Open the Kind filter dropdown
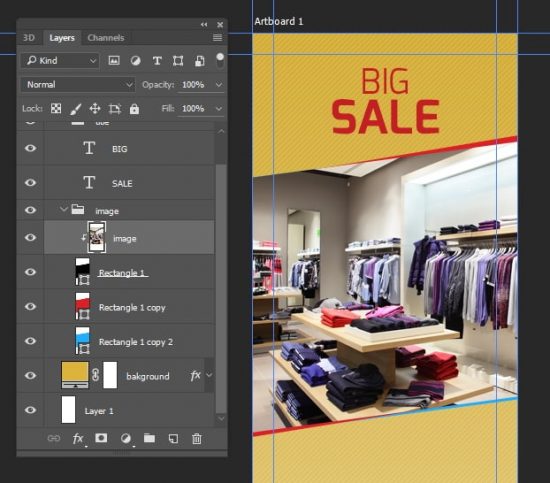The height and width of the screenshot is (483, 550). (x=60, y=61)
